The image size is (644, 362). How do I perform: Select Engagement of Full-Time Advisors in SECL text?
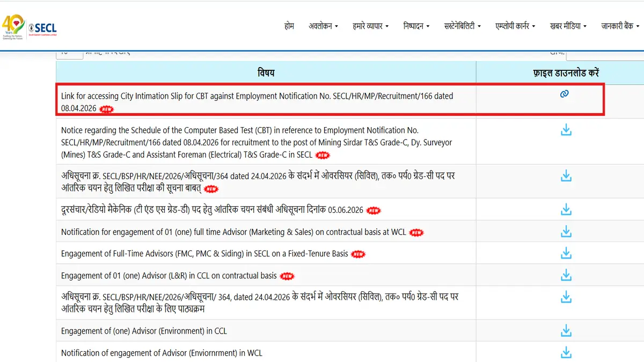click(204, 254)
